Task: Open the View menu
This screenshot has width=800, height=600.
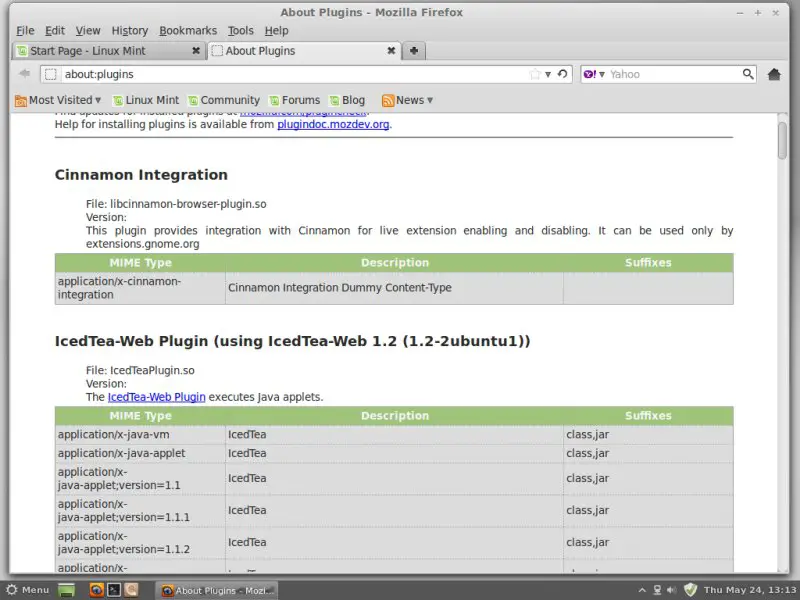Action: 88,31
